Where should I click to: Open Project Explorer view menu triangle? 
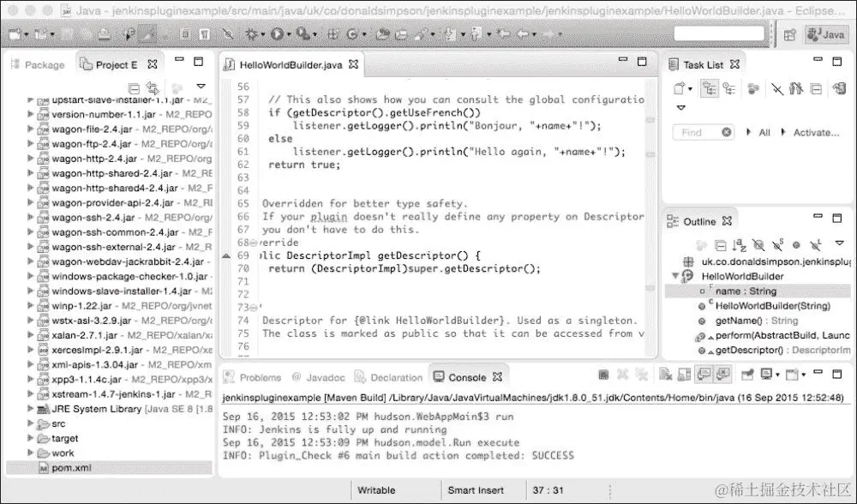(201, 87)
